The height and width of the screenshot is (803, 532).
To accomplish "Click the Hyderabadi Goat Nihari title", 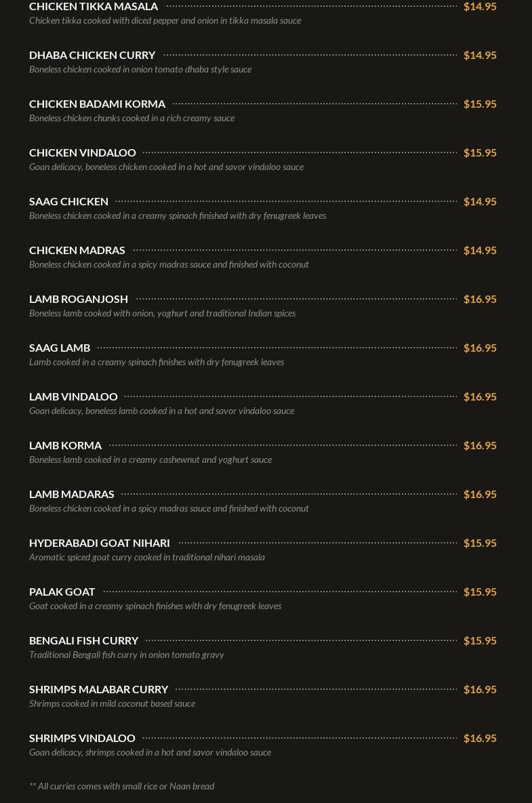I will tap(99, 543).
